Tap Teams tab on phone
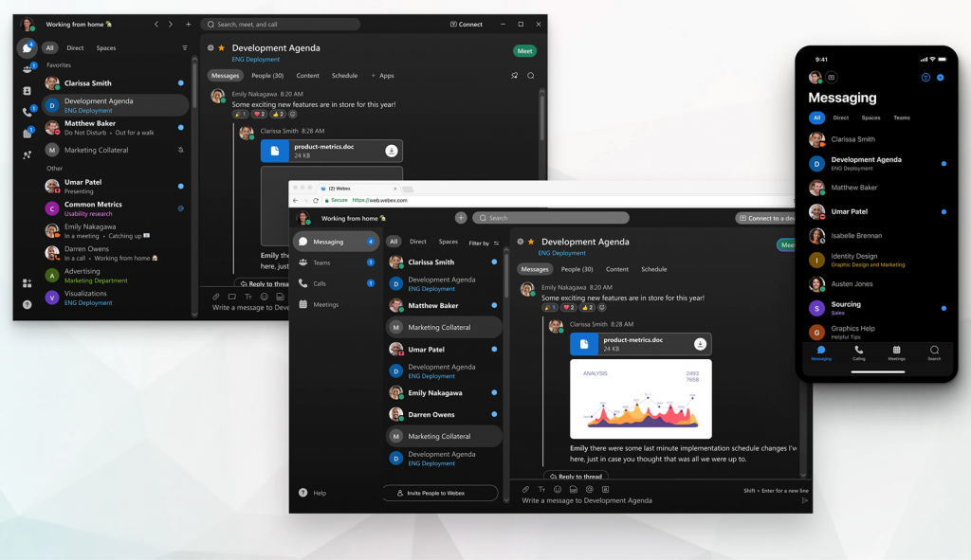Screen dimensions: 971x560 (x=902, y=117)
